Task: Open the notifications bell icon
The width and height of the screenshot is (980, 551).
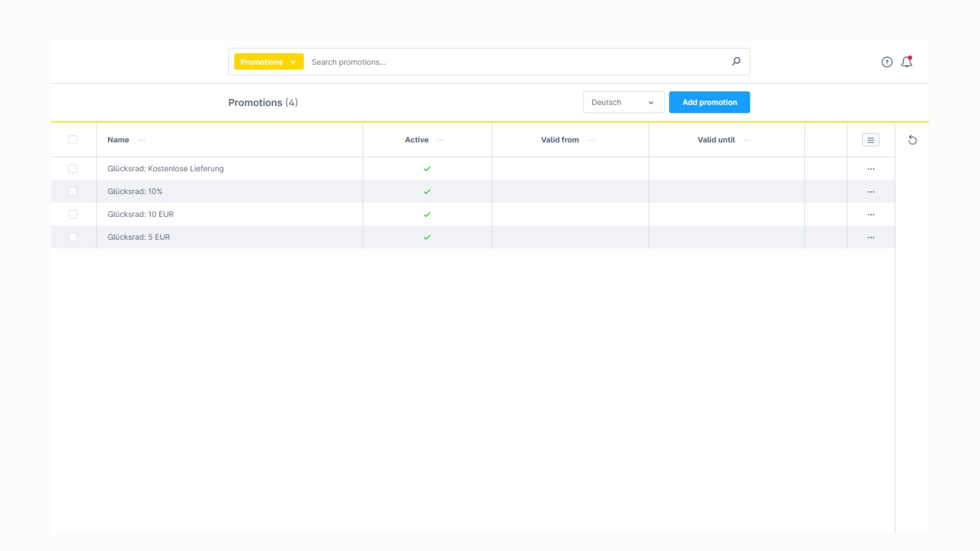Action: 906,62
